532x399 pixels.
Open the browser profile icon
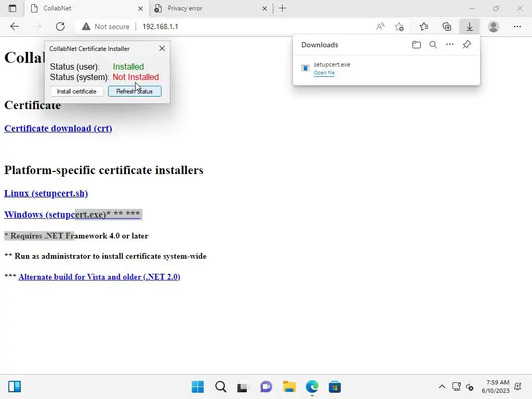[x=494, y=26]
